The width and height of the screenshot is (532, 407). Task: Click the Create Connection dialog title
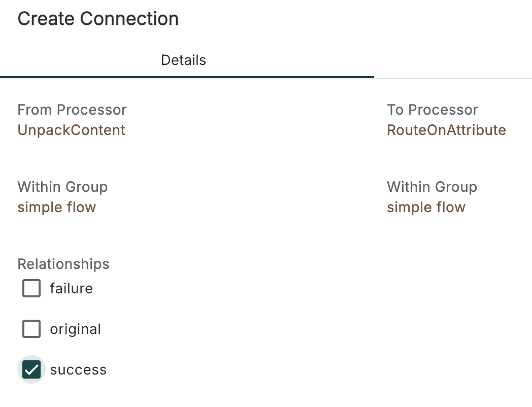98,19
